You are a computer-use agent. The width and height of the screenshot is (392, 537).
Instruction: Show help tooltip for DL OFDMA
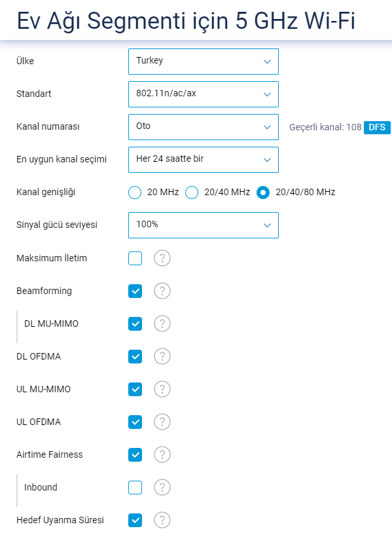click(162, 356)
